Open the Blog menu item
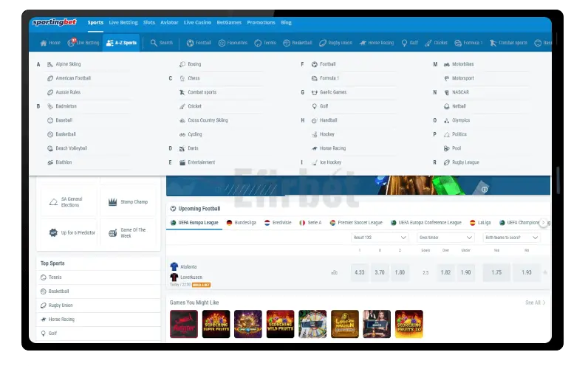 pos(286,22)
